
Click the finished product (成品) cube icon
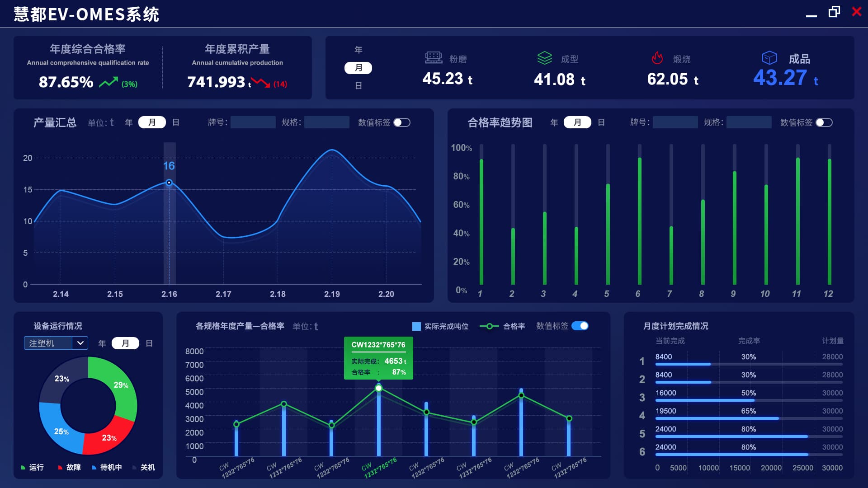coord(769,58)
